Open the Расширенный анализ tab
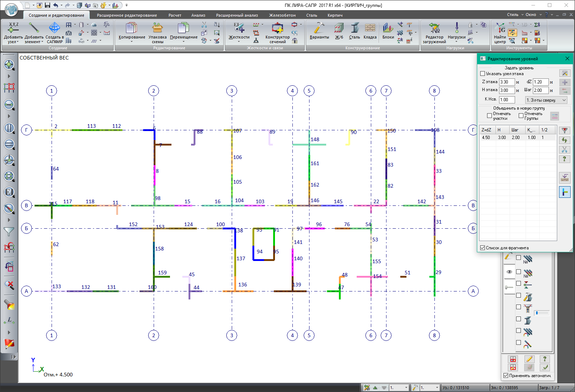Viewport: 575px width, 392px height. (x=237, y=15)
